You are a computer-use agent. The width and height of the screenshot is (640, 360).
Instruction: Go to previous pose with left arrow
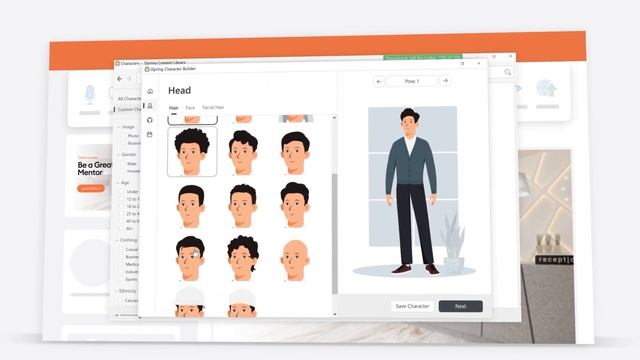coord(379,81)
